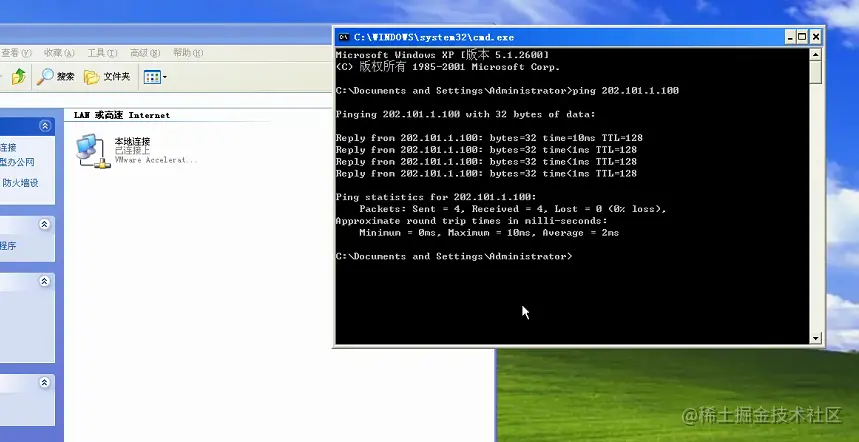The image size is (859, 442).
Task: Click the '1985-2001 Microsoft Corp.' copyright line
Action: coord(448,67)
